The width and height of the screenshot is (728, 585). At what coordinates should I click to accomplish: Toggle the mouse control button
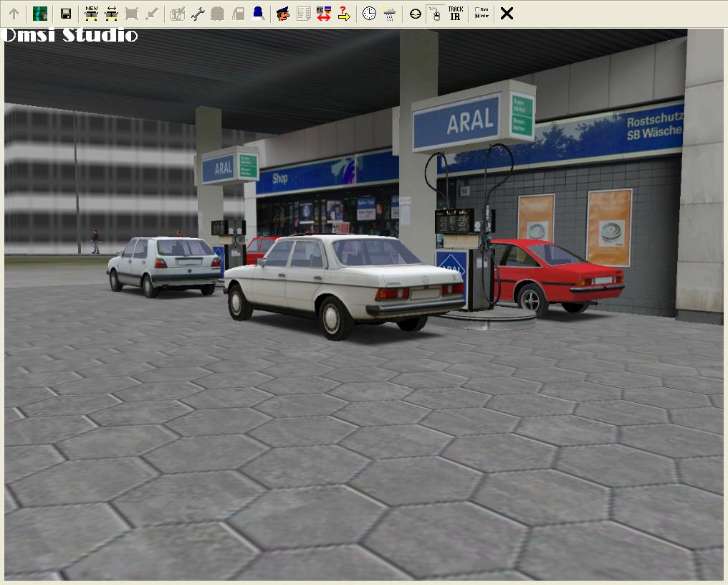[434, 14]
